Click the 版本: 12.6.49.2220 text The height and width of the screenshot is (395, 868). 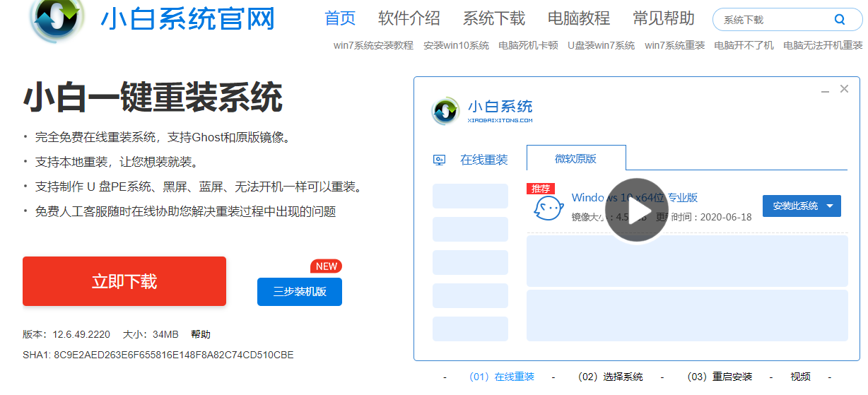[x=66, y=334]
